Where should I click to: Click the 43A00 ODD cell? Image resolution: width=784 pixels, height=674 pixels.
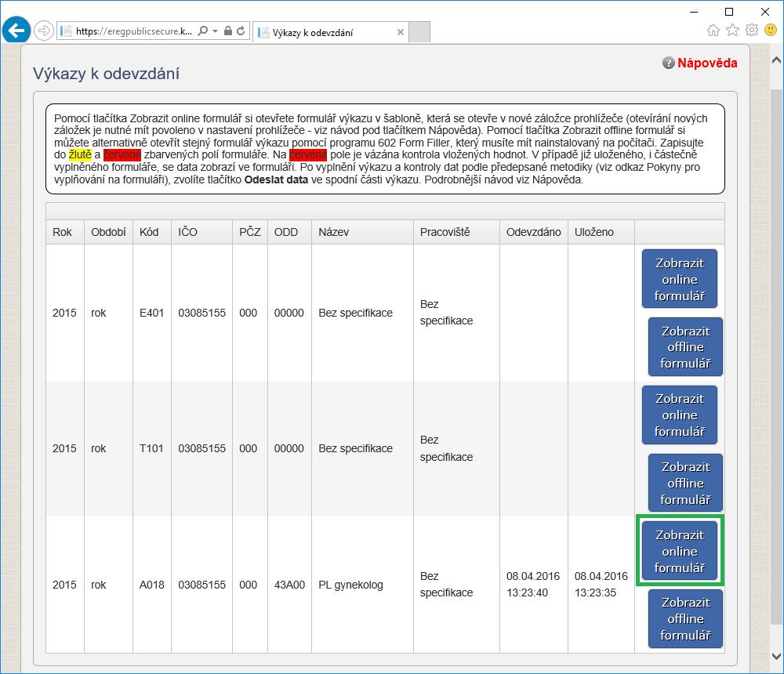pos(289,585)
